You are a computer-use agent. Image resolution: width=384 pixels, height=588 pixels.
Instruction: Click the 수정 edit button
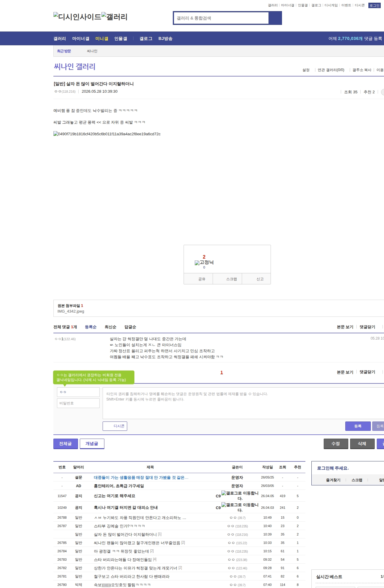pos(336,444)
